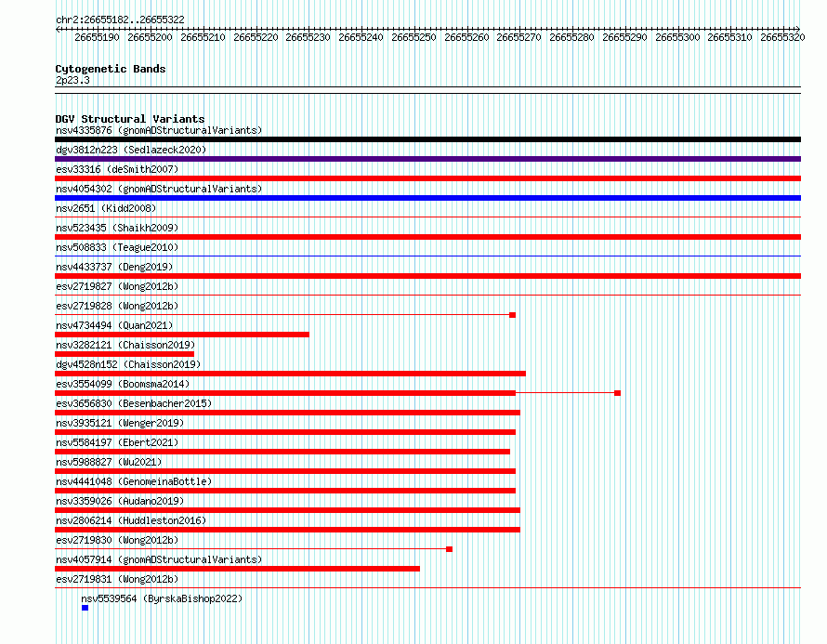The height and width of the screenshot is (644, 827).
Task: Select the red nsv4734494 variant bar
Action: coord(182,335)
